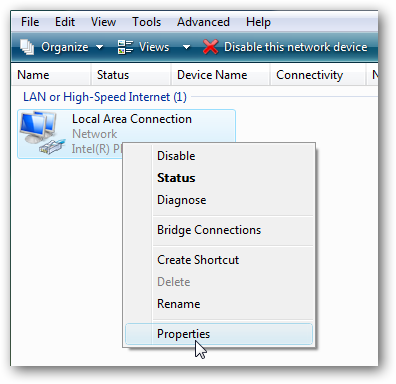Select the Local Area Connection network adapter icon
The width and height of the screenshot is (396, 384).
click(x=41, y=133)
